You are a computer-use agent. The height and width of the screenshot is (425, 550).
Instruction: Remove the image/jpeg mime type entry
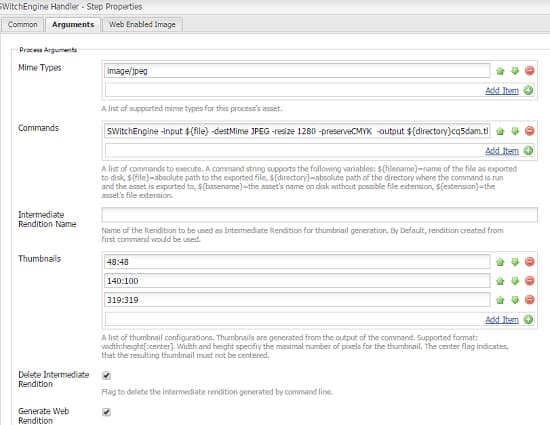coord(529,71)
